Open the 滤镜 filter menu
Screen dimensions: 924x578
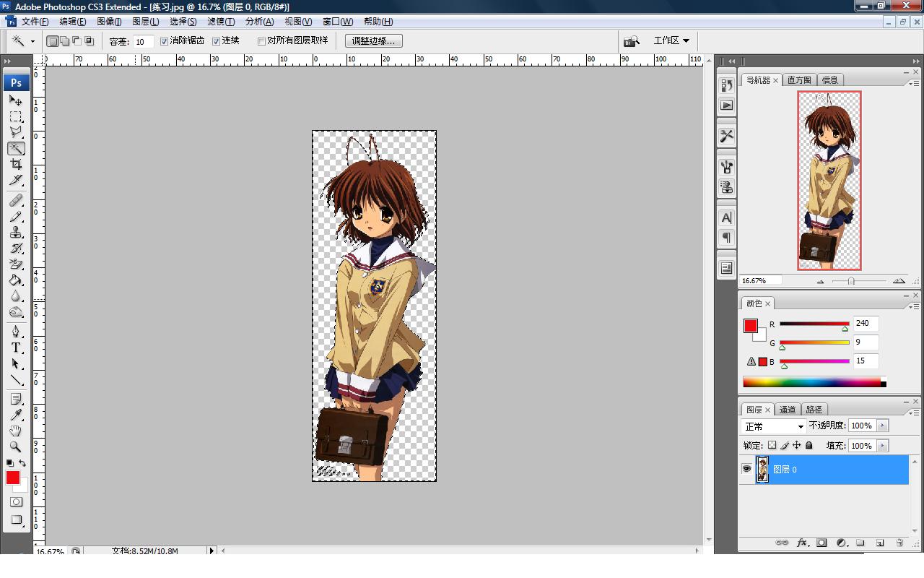(x=221, y=22)
